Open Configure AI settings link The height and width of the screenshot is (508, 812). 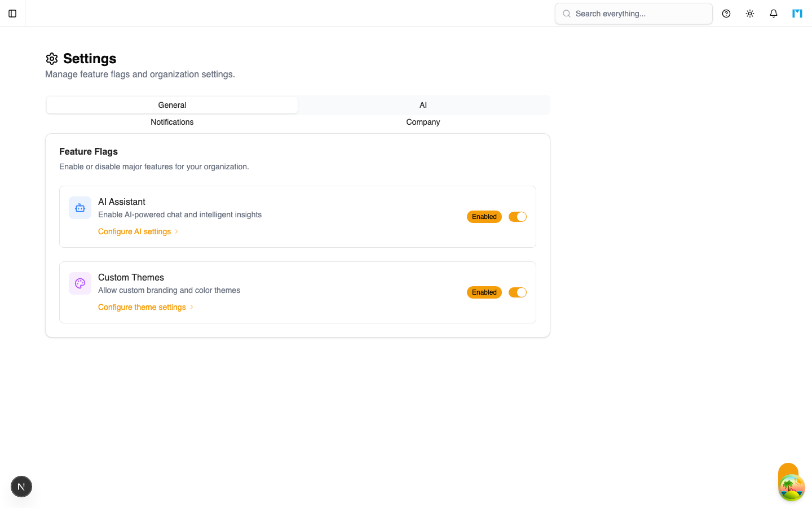coord(134,231)
